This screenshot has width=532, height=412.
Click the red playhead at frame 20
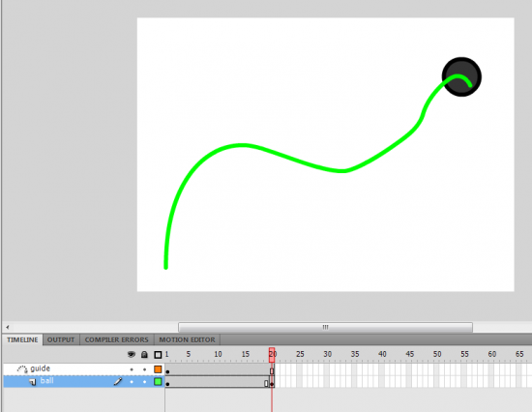[272, 355]
